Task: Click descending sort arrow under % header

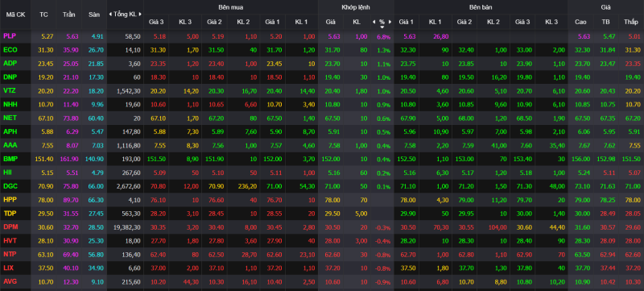Action: point(382,27)
